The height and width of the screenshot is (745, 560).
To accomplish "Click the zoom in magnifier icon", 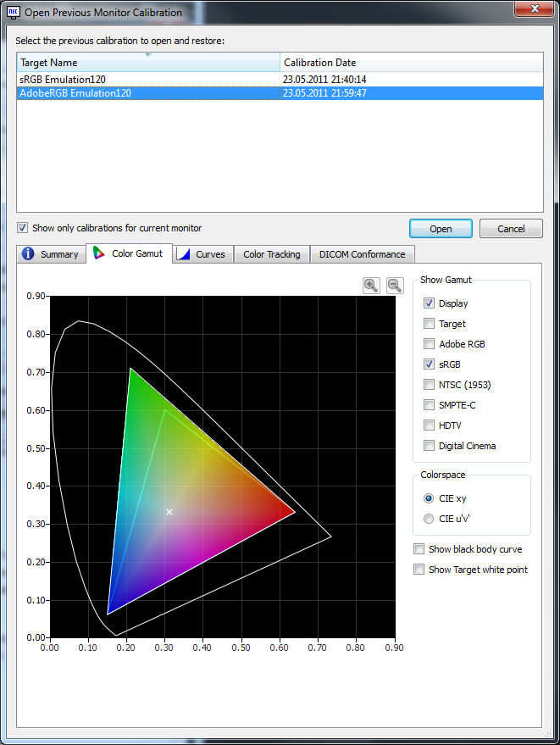I will (x=371, y=286).
